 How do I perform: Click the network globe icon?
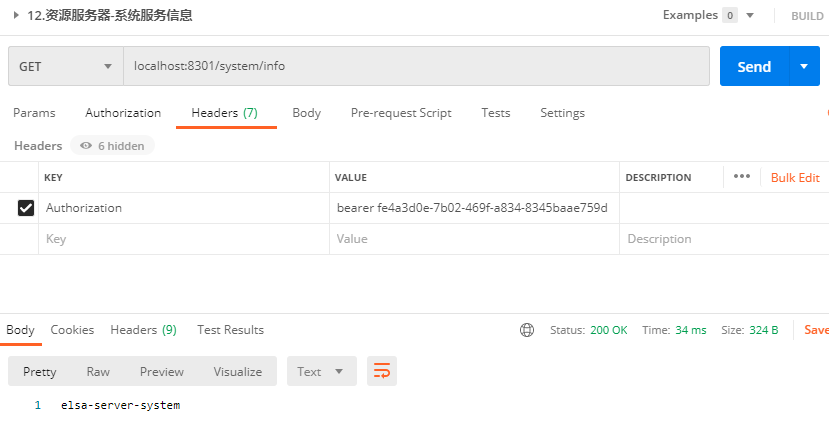click(527, 330)
